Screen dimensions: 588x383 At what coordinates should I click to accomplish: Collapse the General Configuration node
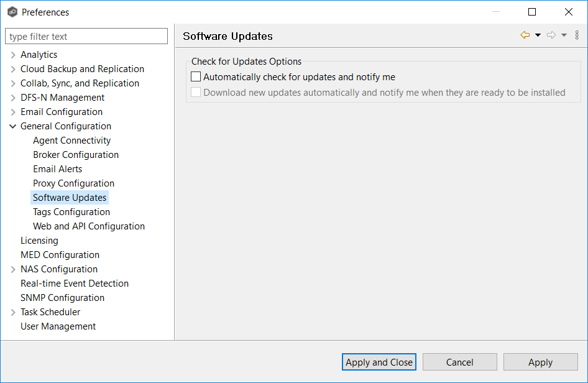(x=13, y=126)
